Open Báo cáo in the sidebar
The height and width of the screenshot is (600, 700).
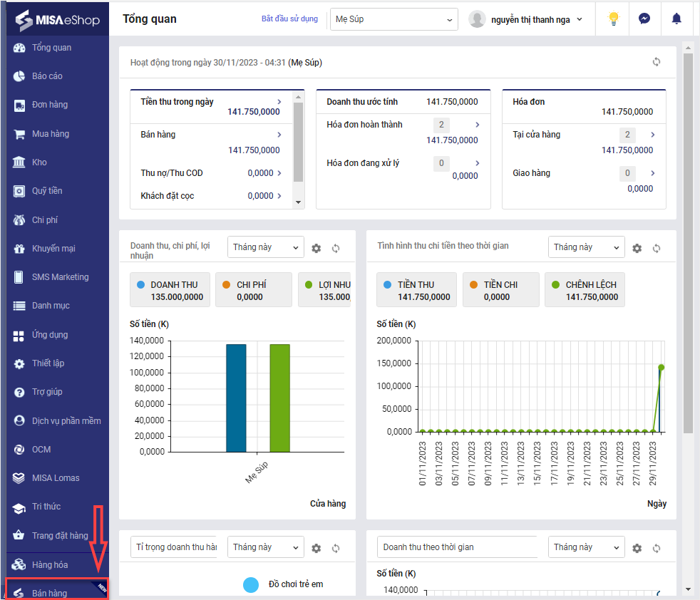pyautogui.click(x=47, y=76)
